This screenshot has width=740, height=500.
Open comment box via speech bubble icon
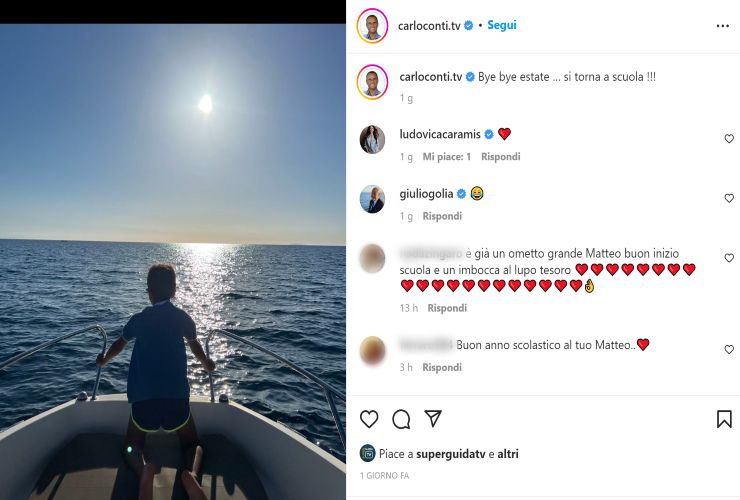(x=401, y=419)
